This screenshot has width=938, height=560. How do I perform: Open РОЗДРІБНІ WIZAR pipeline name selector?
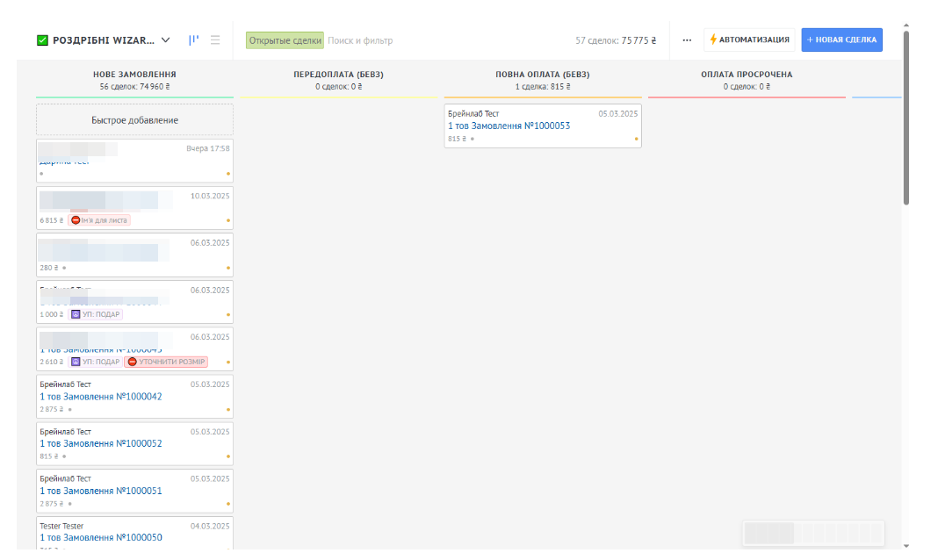103,40
